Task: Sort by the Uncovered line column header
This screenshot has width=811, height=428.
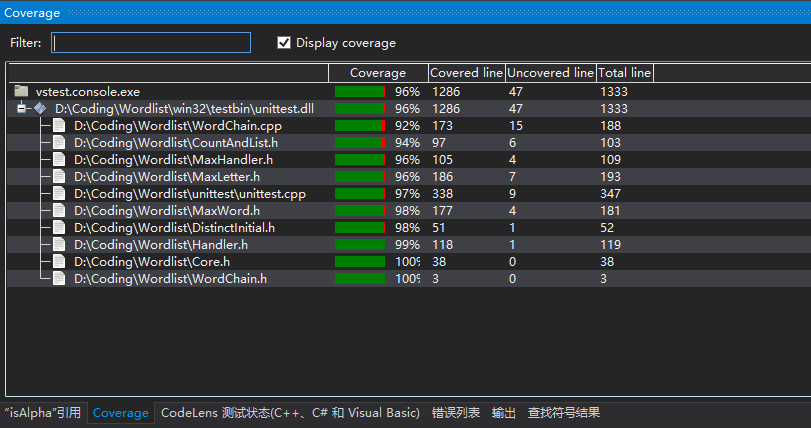Action: (550, 73)
